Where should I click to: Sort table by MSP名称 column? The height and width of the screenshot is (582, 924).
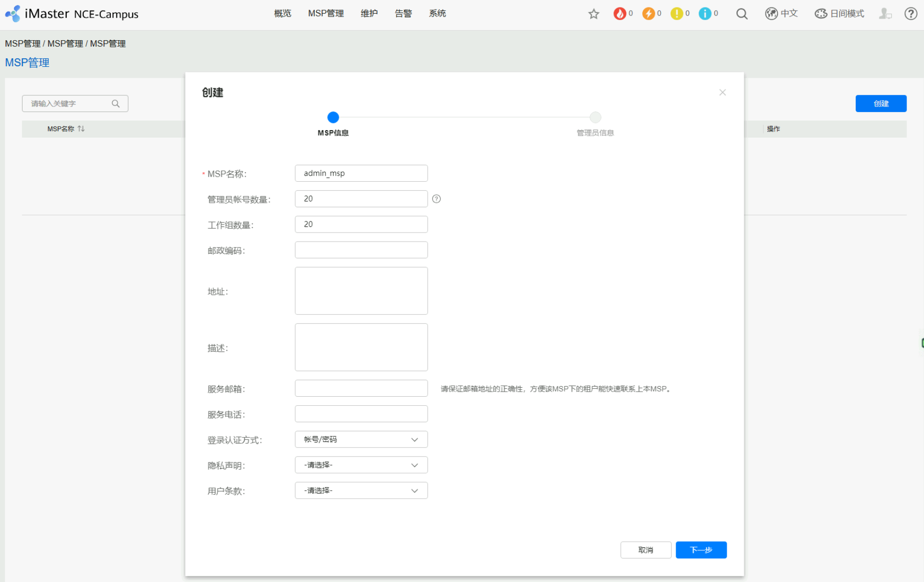coord(81,129)
